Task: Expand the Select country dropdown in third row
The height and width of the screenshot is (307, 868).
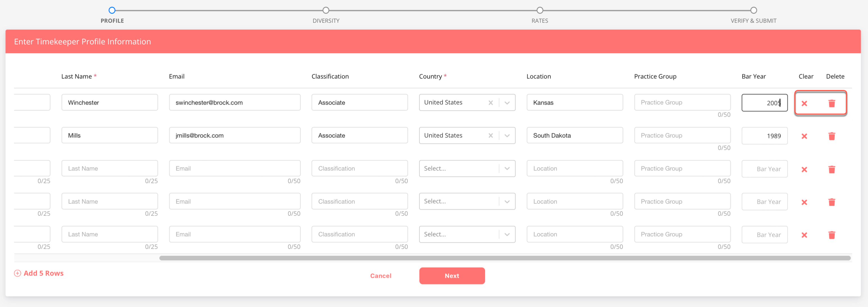Action: (507, 168)
